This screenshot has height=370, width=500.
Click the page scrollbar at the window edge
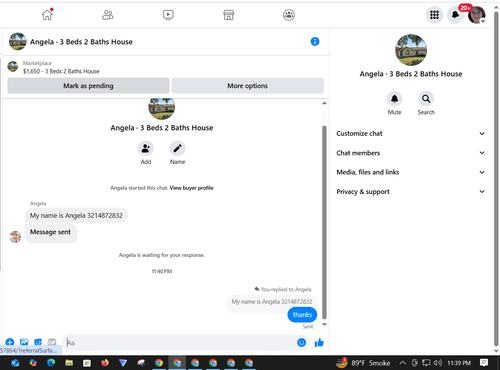(496, 180)
